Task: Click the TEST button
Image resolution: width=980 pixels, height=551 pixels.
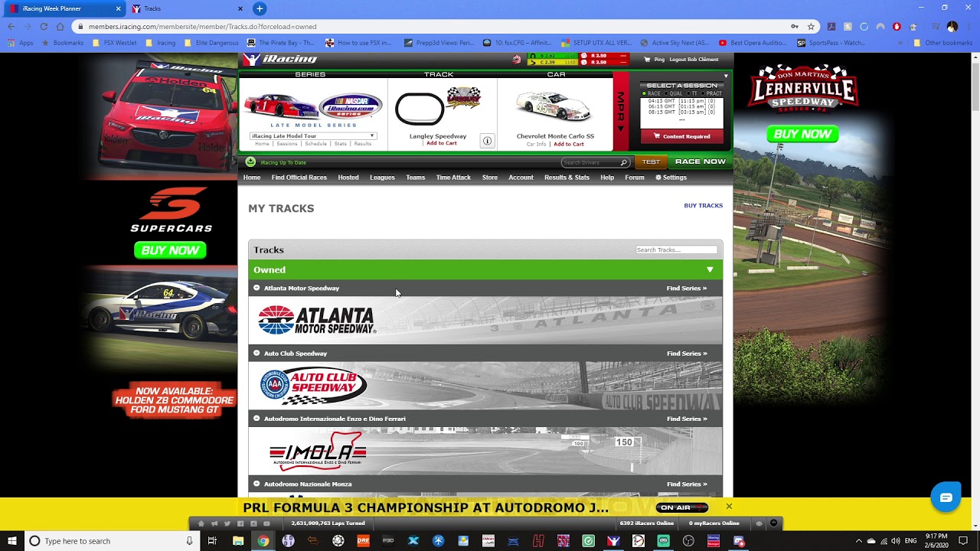Action: click(651, 162)
